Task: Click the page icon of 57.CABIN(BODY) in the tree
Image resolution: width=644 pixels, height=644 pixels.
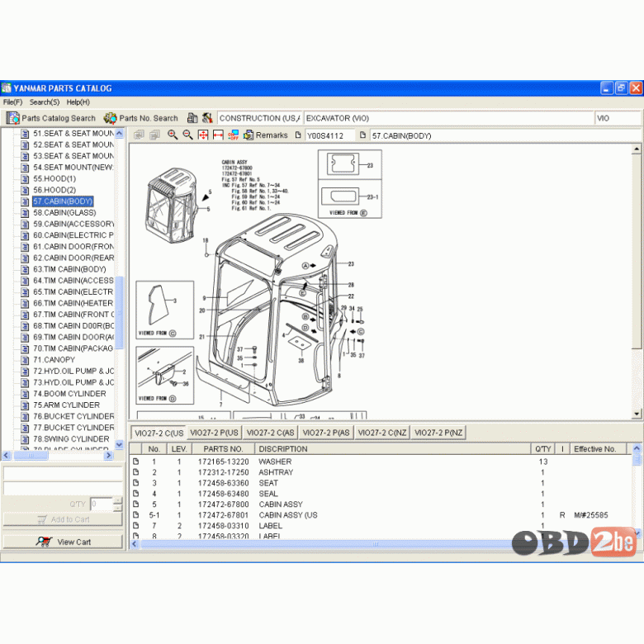Action: 25,201
